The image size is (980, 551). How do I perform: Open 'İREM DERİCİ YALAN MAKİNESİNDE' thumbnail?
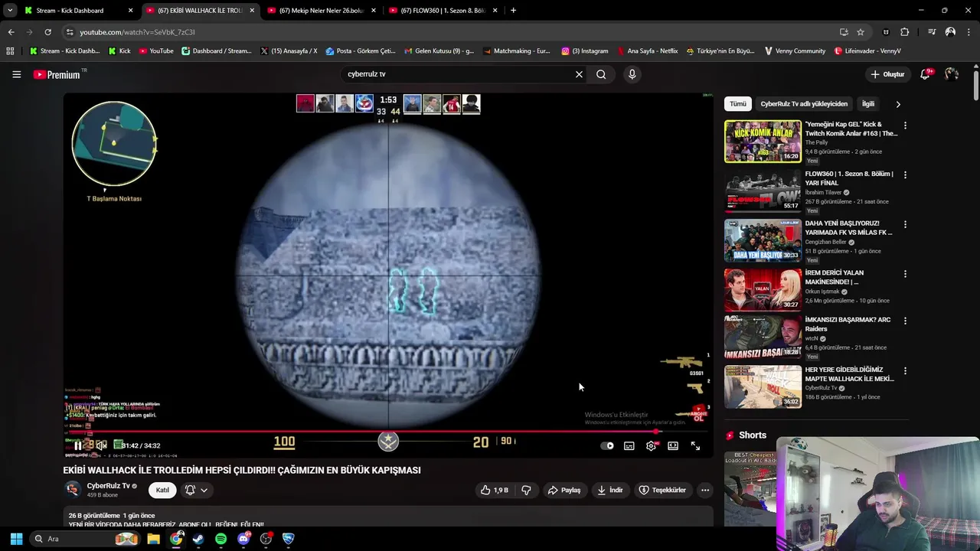click(x=763, y=289)
